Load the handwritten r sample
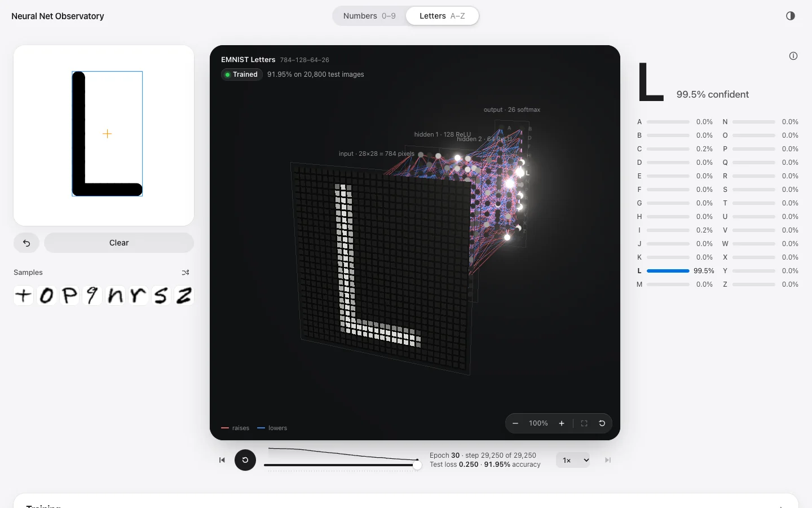812x508 pixels. (138, 295)
